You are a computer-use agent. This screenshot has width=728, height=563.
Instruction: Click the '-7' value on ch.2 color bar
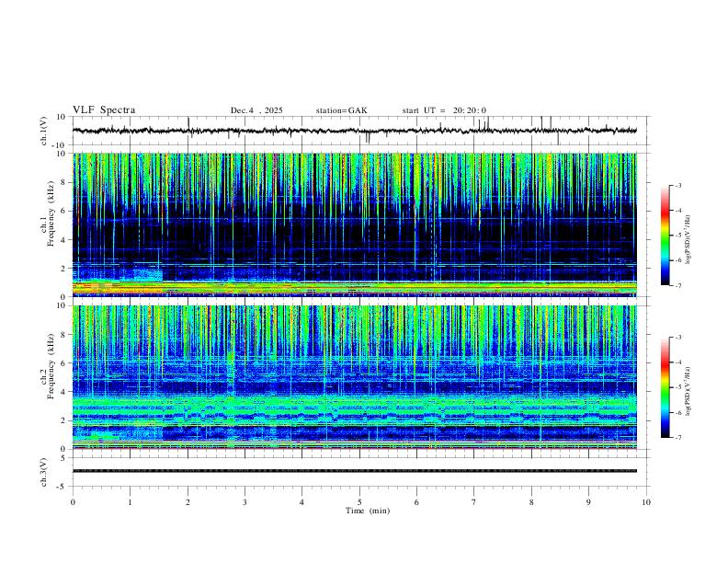[x=677, y=438]
